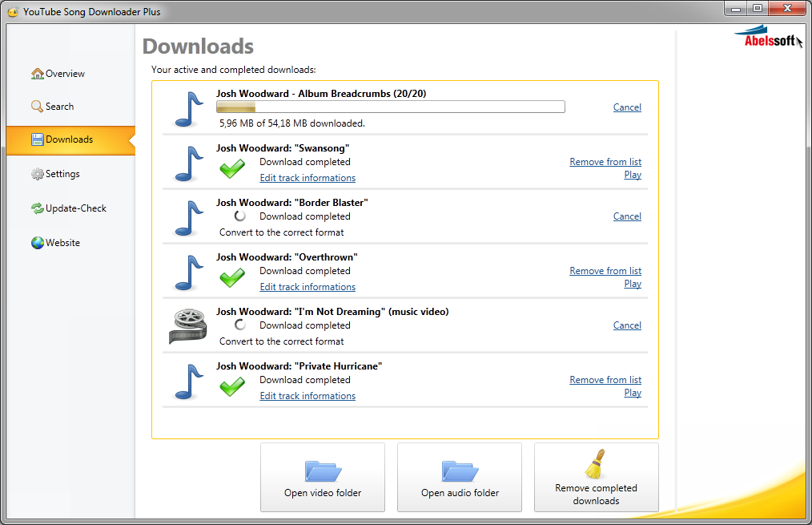The width and height of the screenshot is (812, 525).
Task: Click music note icon for Album Breadcrumbs
Action: pyautogui.click(x=189, y=109)
